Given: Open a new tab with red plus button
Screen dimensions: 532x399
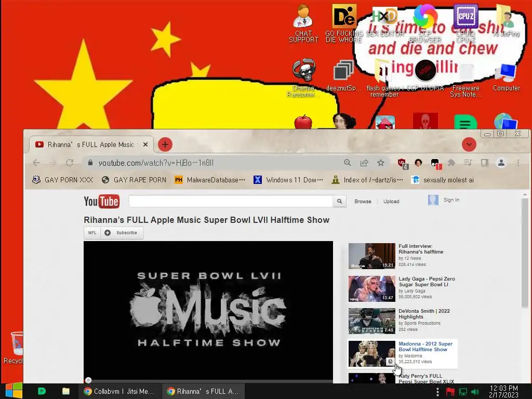Looking at the screenshot, I should [x=165, y=144].
